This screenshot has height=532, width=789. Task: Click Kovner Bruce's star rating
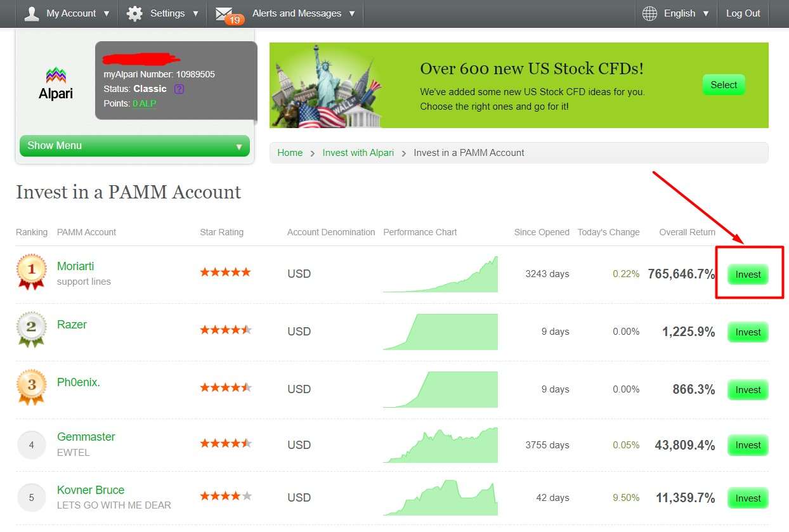[x=226, y=496]
